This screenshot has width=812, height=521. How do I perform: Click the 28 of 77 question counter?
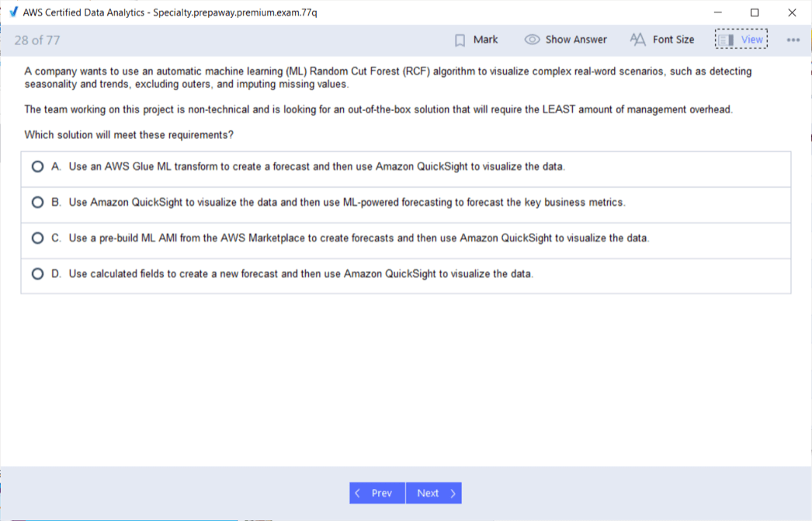37,40
